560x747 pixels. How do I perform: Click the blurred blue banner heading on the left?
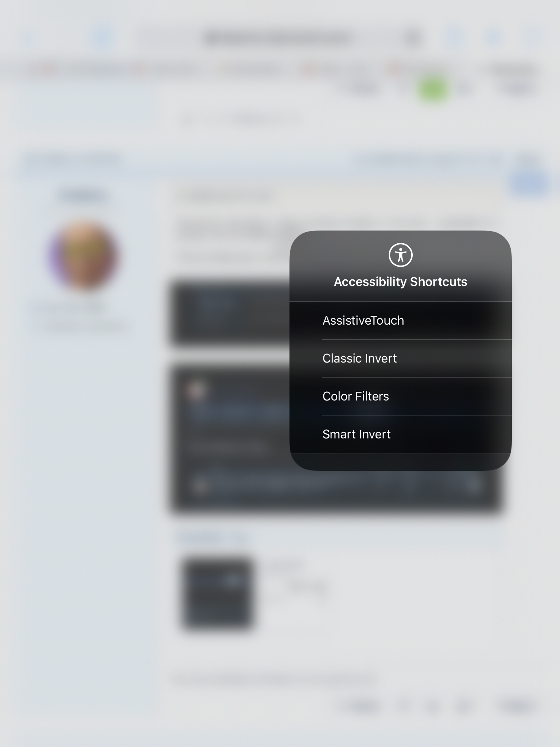tap(73, 160)
